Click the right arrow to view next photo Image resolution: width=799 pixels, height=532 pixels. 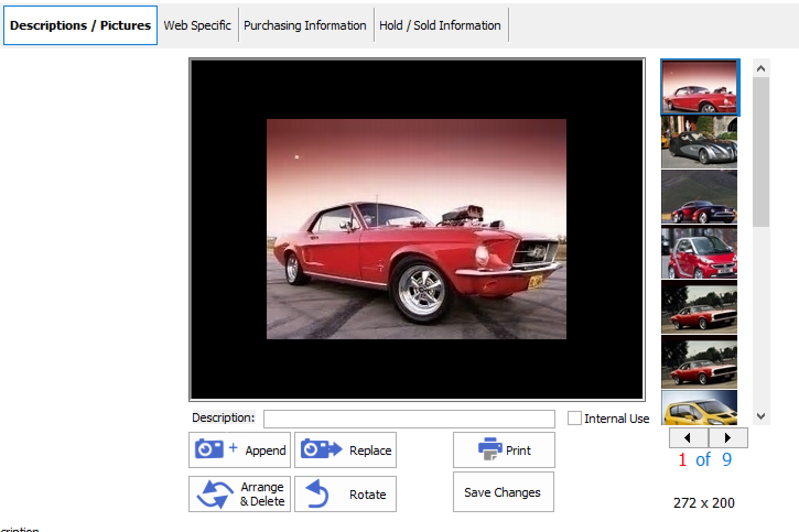[x=728, y=438]
